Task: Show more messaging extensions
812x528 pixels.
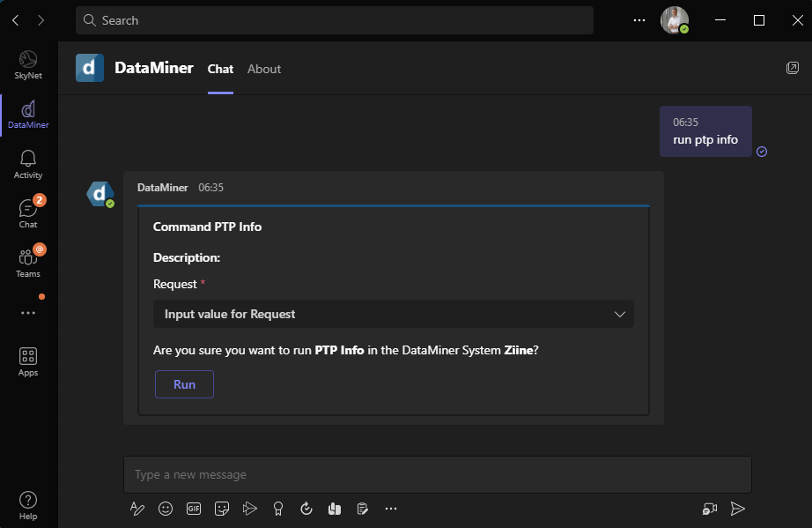Action: (391, 509)
